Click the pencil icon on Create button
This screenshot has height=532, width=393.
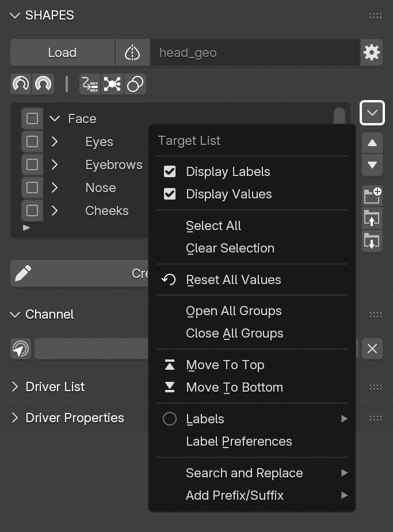[x=23, y=273]
